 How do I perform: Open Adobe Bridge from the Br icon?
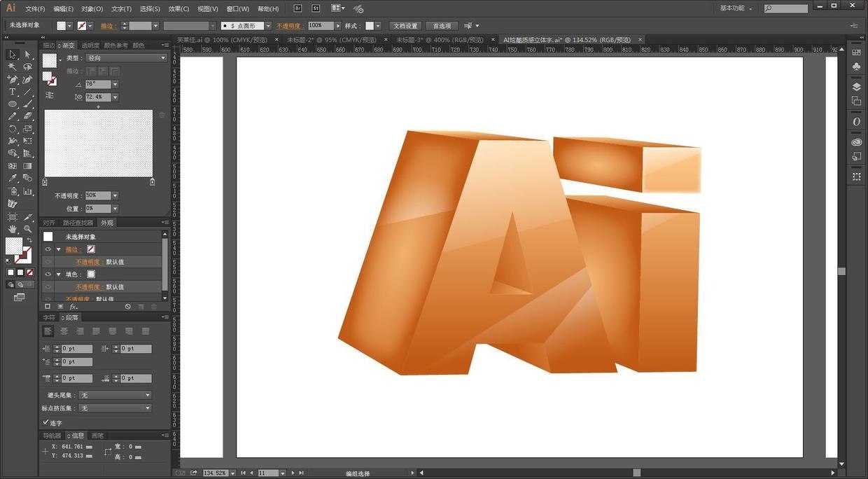coord(297,8)
